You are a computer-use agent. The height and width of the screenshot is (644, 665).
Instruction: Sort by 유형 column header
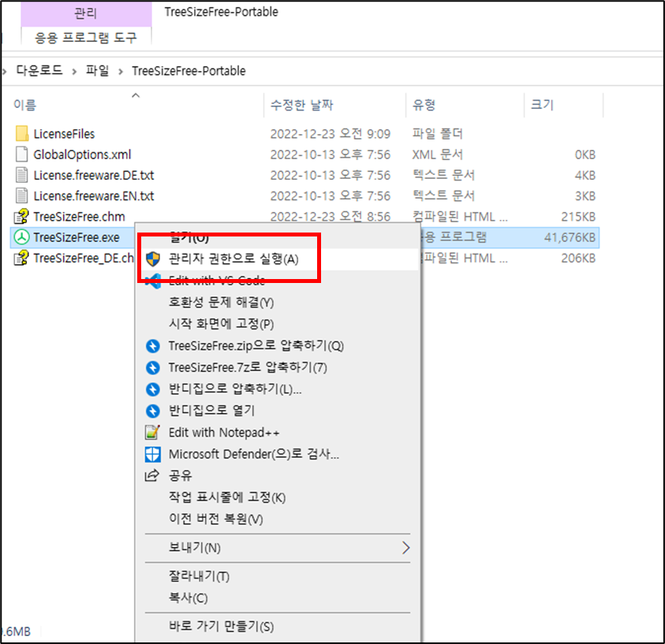424,105
